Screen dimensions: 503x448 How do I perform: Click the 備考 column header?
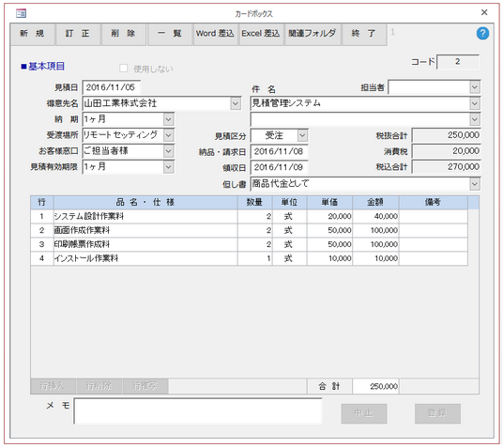pos(433,202)
